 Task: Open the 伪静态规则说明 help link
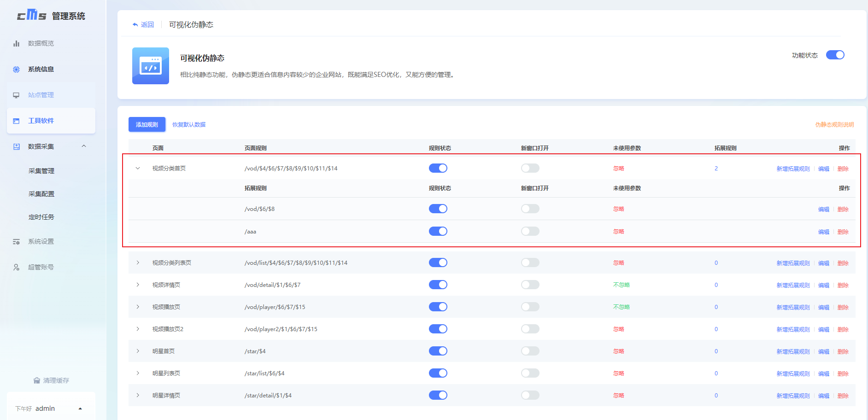[834, 124]
